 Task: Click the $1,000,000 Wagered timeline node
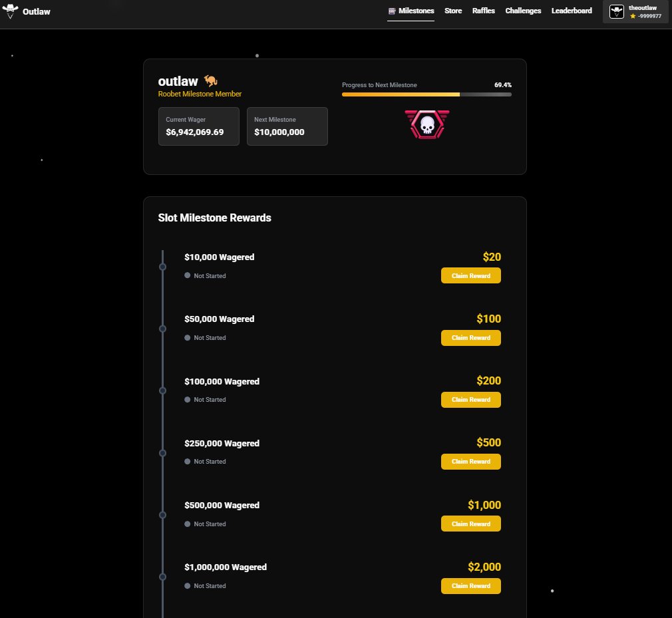click(x=162, y=577)
